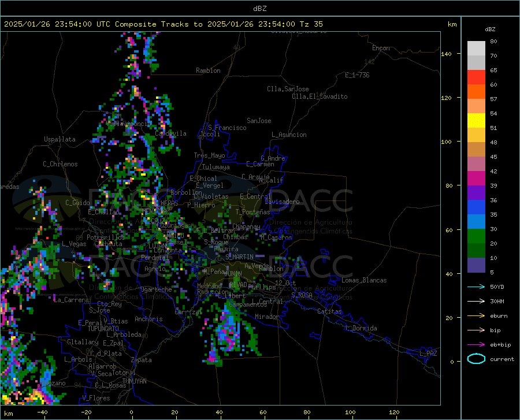Pick the light orange 54–57 dBZ swatch
Image resolution: width=520 pixels, height=420 pixels.
(x=476, y=106)
